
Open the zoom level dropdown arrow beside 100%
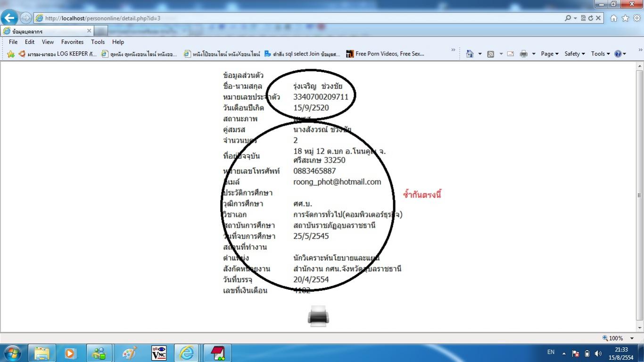(632, 338)
